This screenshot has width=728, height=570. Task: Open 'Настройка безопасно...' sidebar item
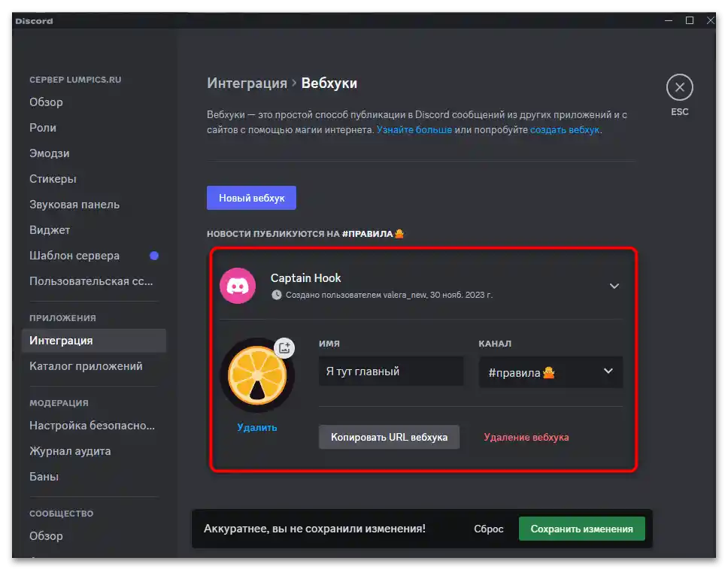pyautogui.click(x=93, y=426)
